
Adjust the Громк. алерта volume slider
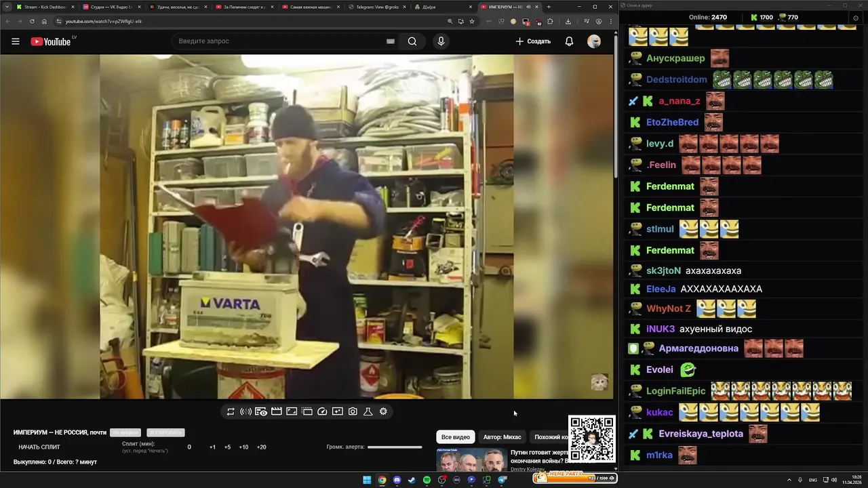click(x=395, y=447)
